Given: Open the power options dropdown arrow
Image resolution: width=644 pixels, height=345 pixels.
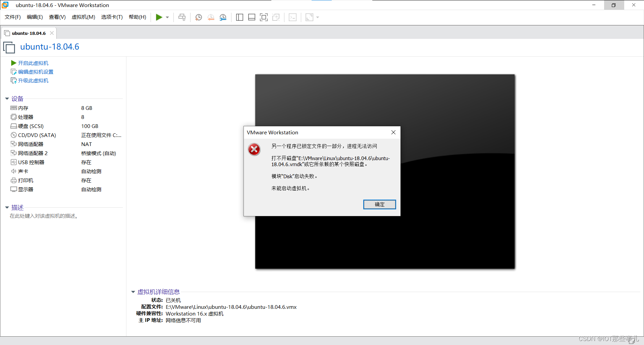Looking at the screenshot, I should [167, 17].
